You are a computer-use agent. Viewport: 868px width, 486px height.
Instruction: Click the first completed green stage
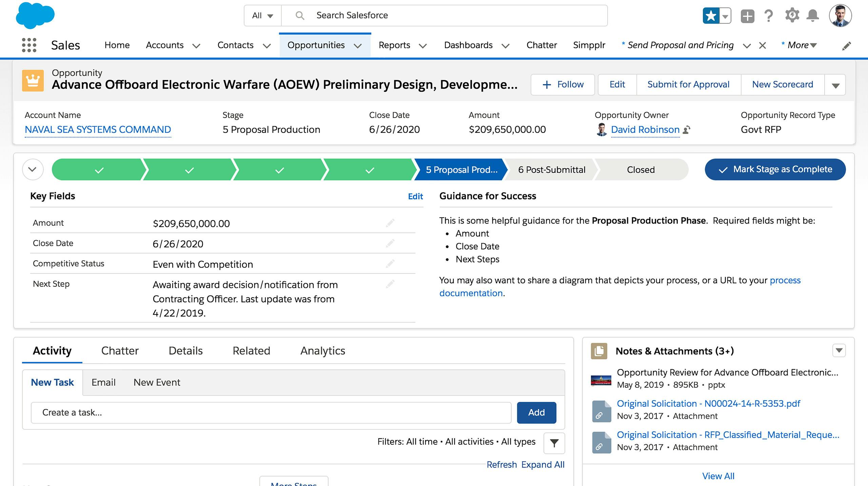pos(99,169)
